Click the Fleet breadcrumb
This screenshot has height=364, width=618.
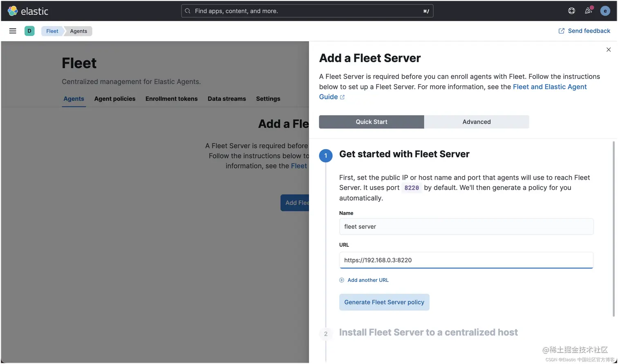point(52,31)
